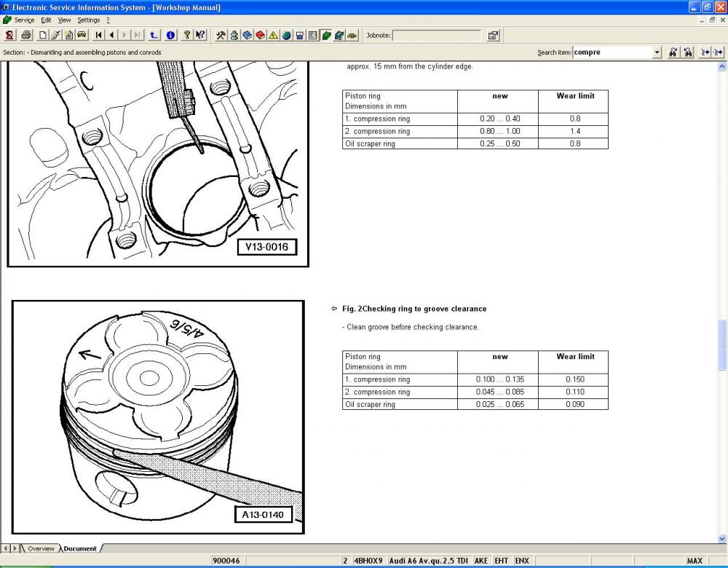Open the View menu
The width and height of the screenshot is (728, 568).
65,20
